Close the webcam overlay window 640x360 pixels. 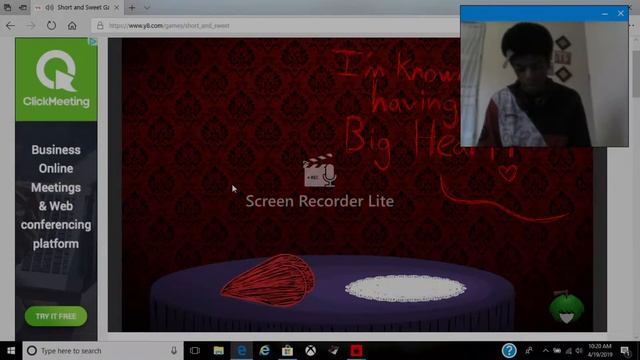(x=621, y=13)
